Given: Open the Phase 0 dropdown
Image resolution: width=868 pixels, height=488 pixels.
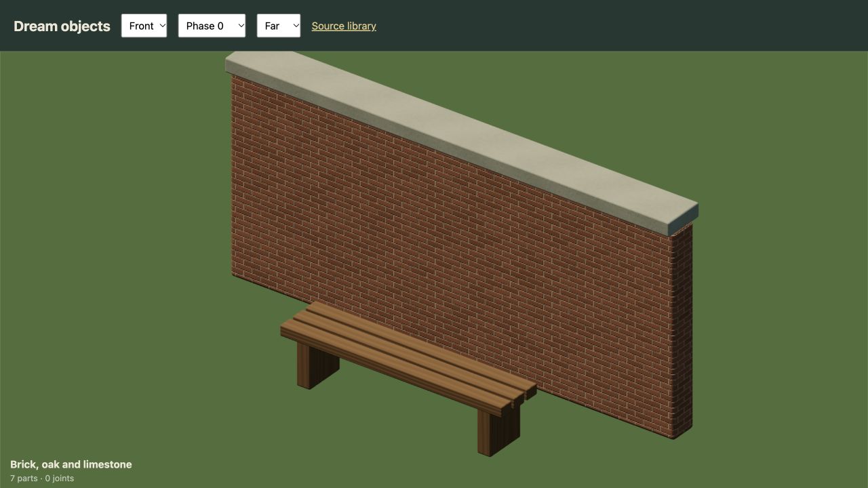Looking at the screenshot, I should coord(212,26).
